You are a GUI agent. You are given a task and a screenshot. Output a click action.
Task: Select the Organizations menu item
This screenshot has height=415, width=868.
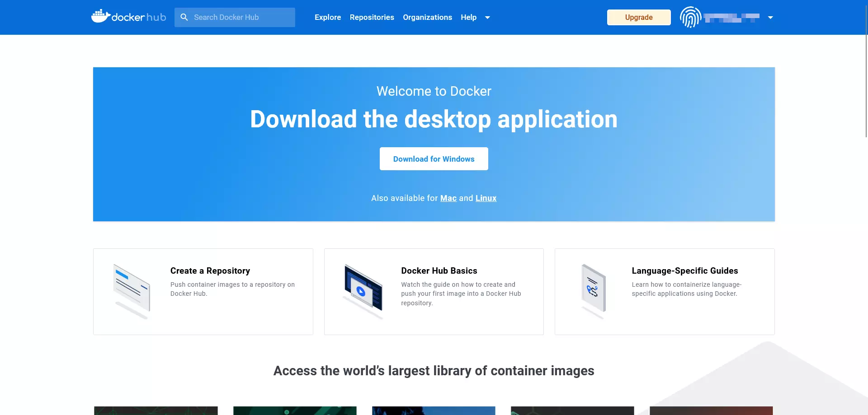tap(427, 17)
